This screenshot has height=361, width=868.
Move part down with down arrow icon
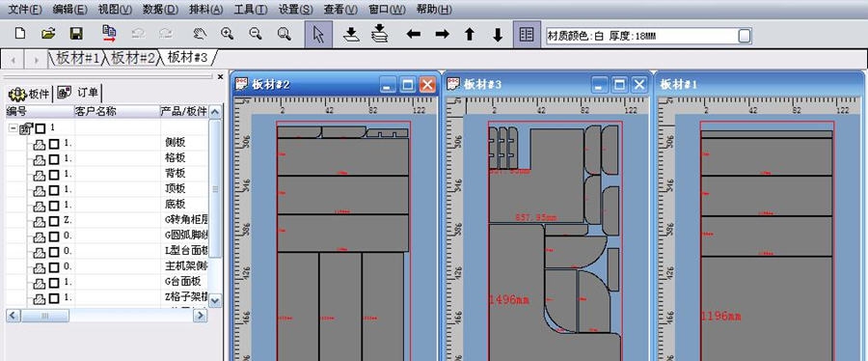coord(497,35)
